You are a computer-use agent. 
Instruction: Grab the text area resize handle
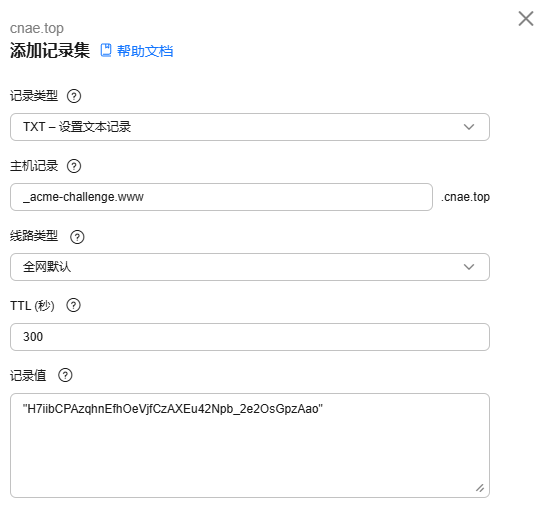coord(480,488)
